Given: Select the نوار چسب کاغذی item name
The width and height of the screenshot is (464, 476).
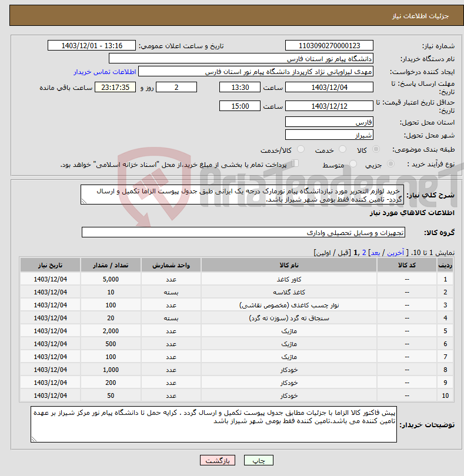Looking at the screenshot, I should click(289, 305).
